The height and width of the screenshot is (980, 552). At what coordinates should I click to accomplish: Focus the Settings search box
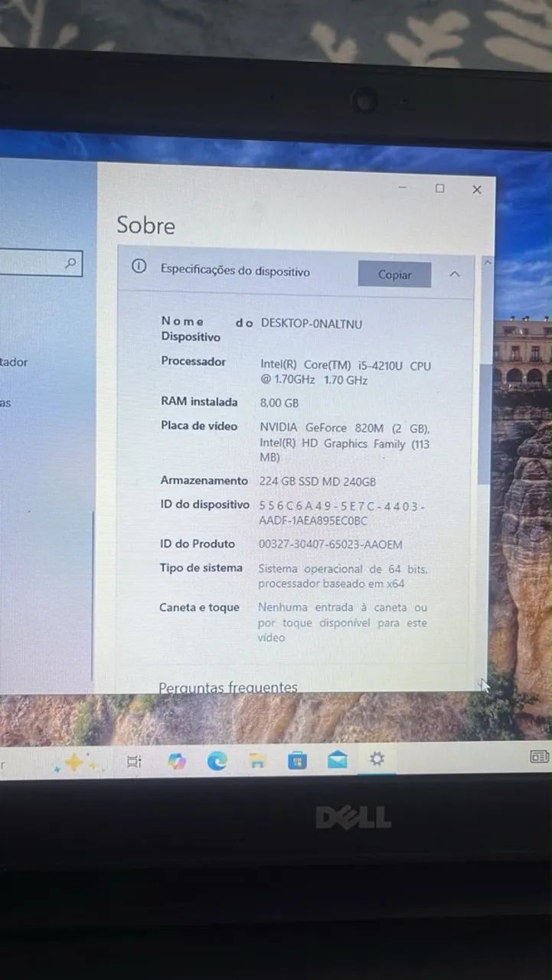(x=41, y=263)
